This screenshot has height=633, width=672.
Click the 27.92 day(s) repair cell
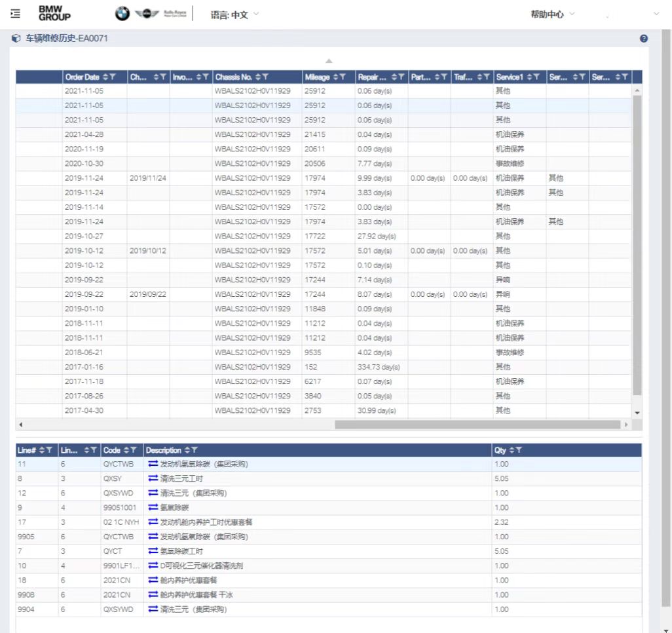coord(381,236)
